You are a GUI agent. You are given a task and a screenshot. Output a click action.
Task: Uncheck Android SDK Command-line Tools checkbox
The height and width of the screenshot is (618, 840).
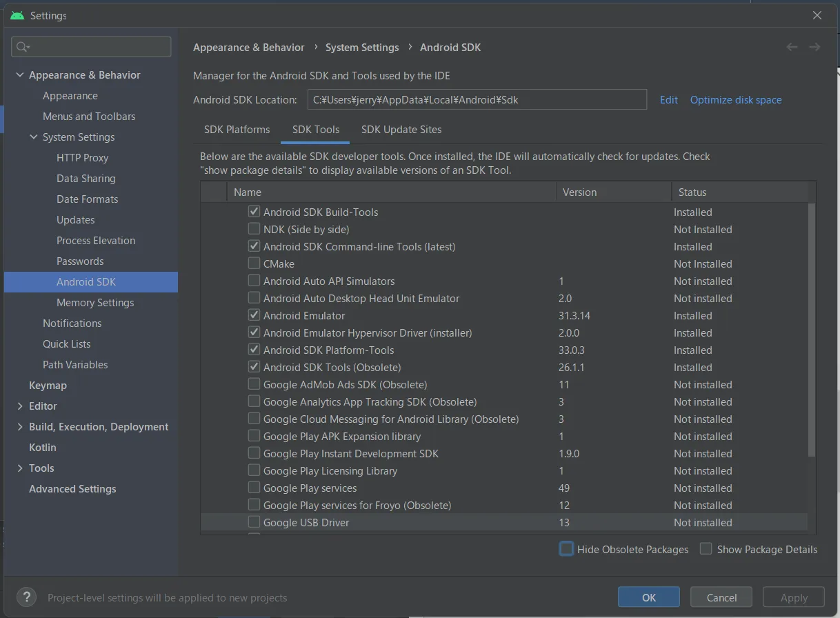254,246
